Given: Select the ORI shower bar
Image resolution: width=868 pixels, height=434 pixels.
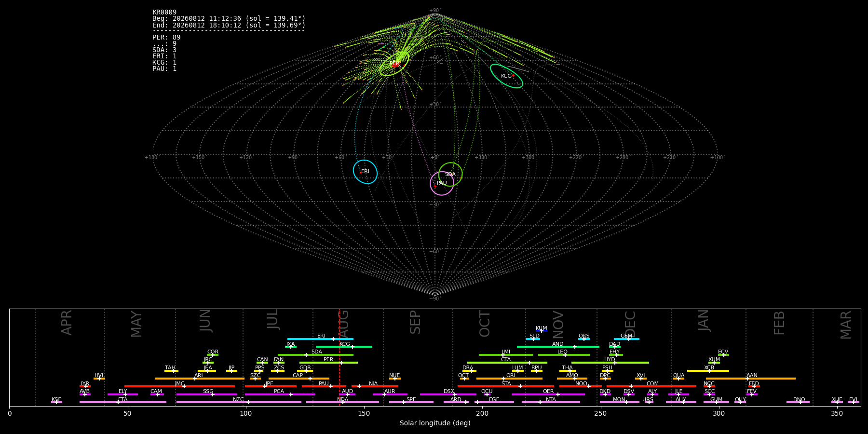Looking at the screenshot, I should pos(509,379).
